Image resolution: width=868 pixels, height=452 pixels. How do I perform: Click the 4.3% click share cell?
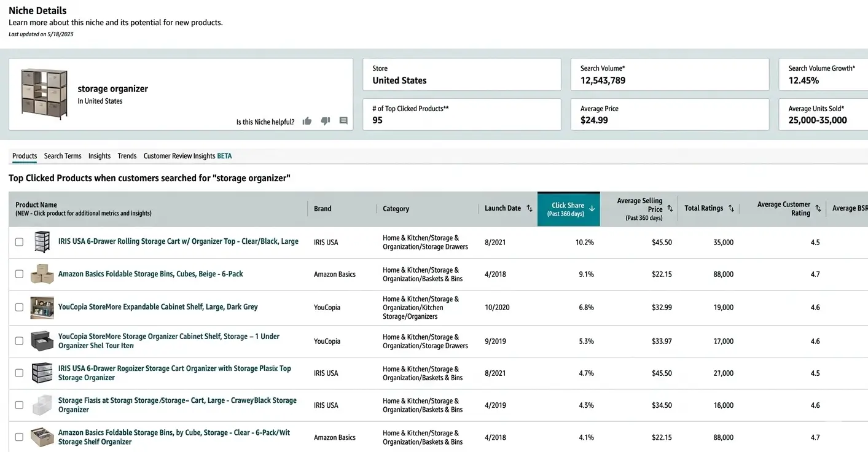click(x=587, y=405)
